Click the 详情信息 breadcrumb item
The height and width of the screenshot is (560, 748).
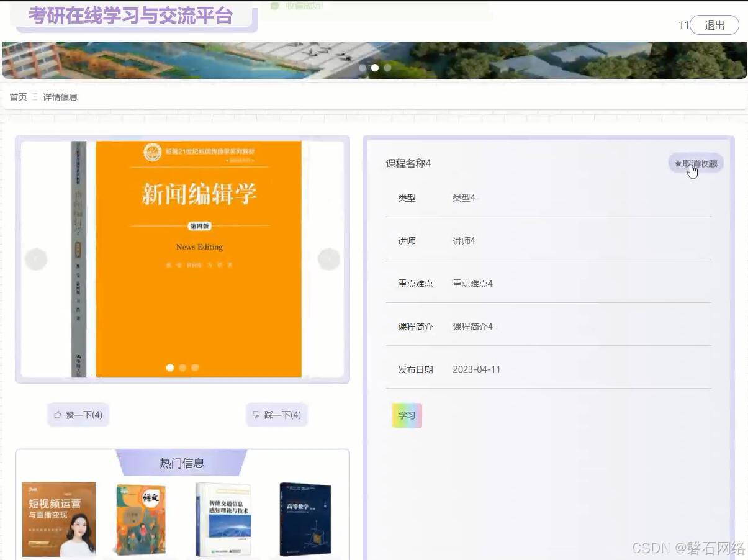tap(60, 97)
